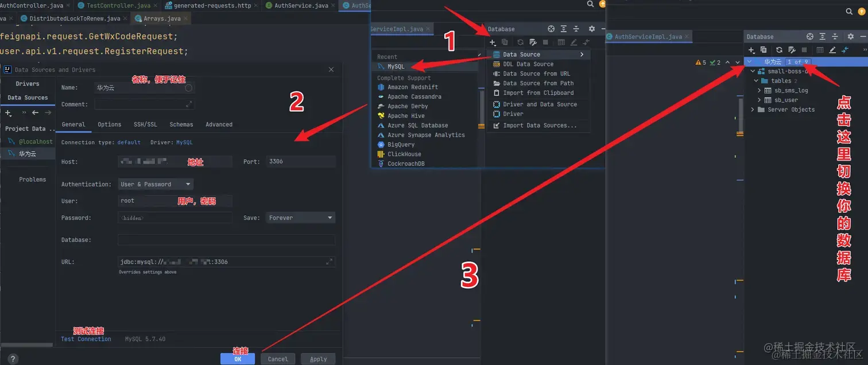The height and width of the screenshot is (365, 868).
Task: Choose Data Source from Path
Action: 540,83
